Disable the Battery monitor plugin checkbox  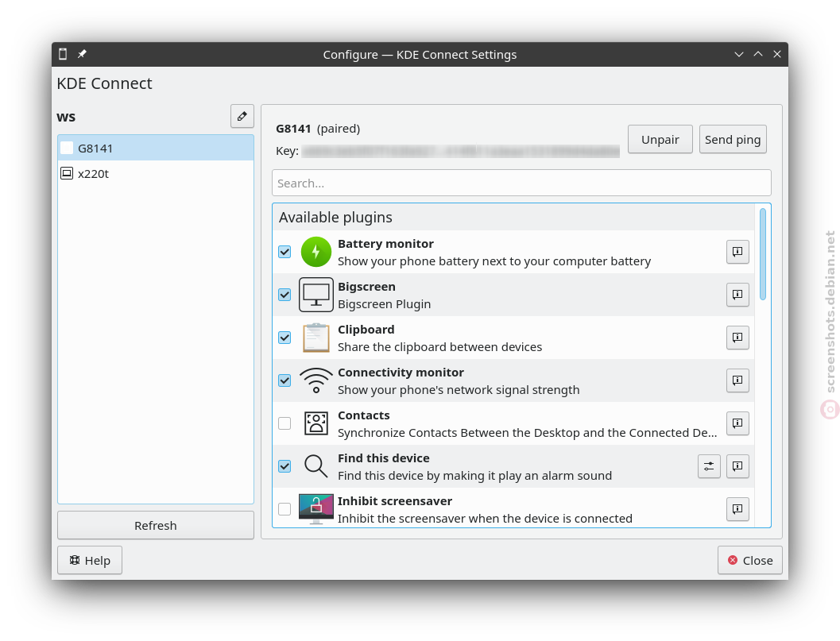pyautogui.click(x=285, y=252)
